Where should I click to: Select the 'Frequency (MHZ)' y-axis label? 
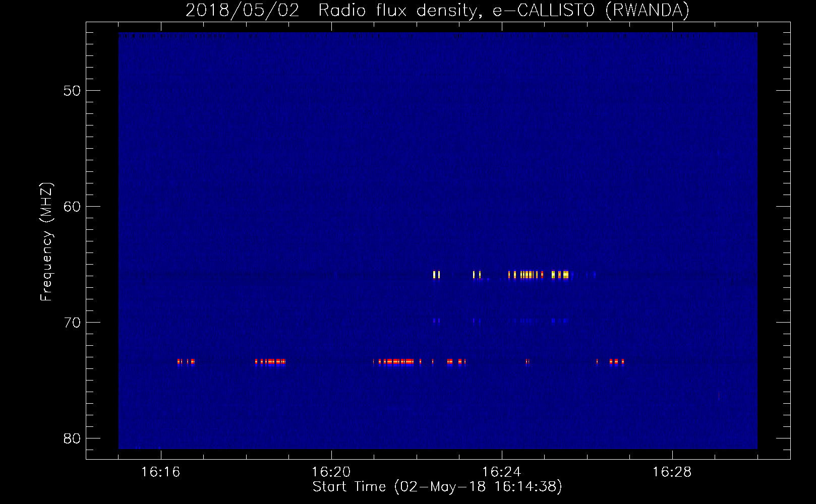click(x=46, y=242)
